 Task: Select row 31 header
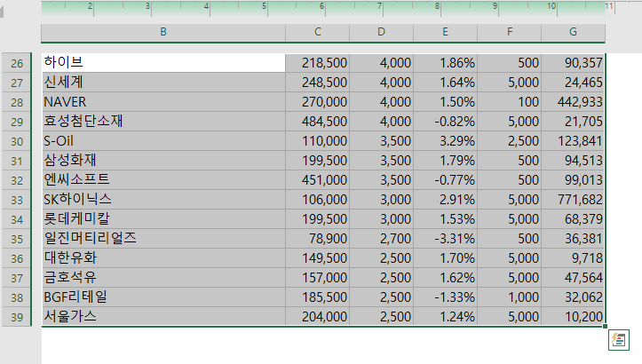coord(16,161)
